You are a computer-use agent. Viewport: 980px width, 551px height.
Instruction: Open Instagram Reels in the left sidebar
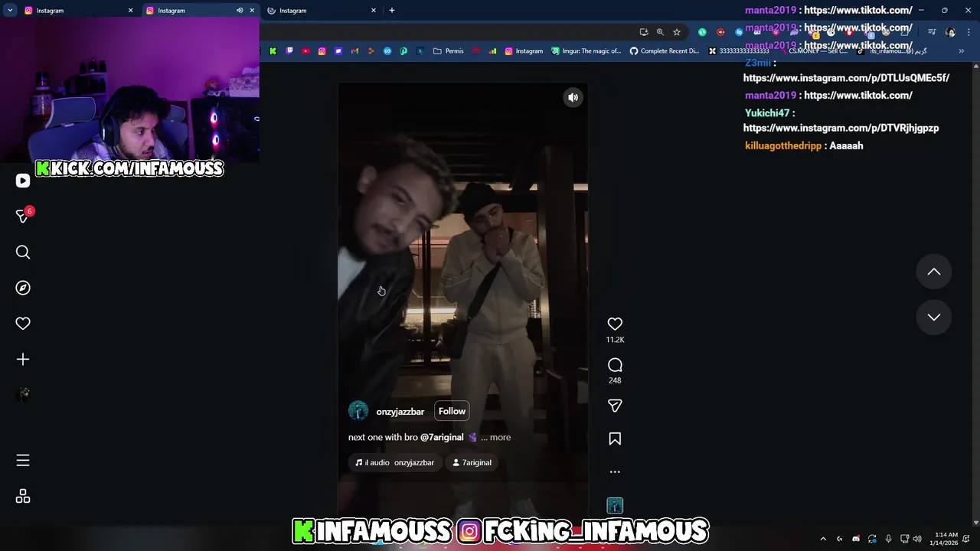tap(23, 181)
